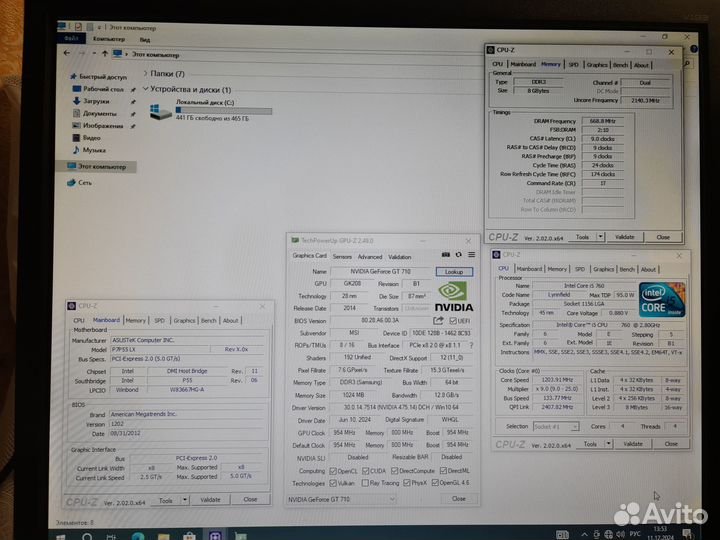The image size is (720, 540).
Task: Open Microsoft Edge from the taskbar
Action: click(138, 536)
